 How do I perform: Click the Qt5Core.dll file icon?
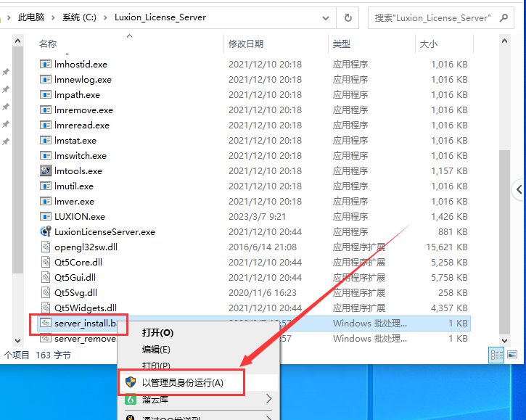click(x=45, y=263)
